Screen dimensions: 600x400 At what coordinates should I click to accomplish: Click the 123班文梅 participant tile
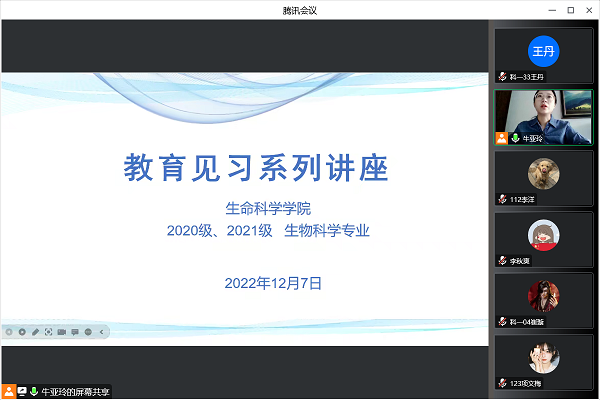click(543, 362)
